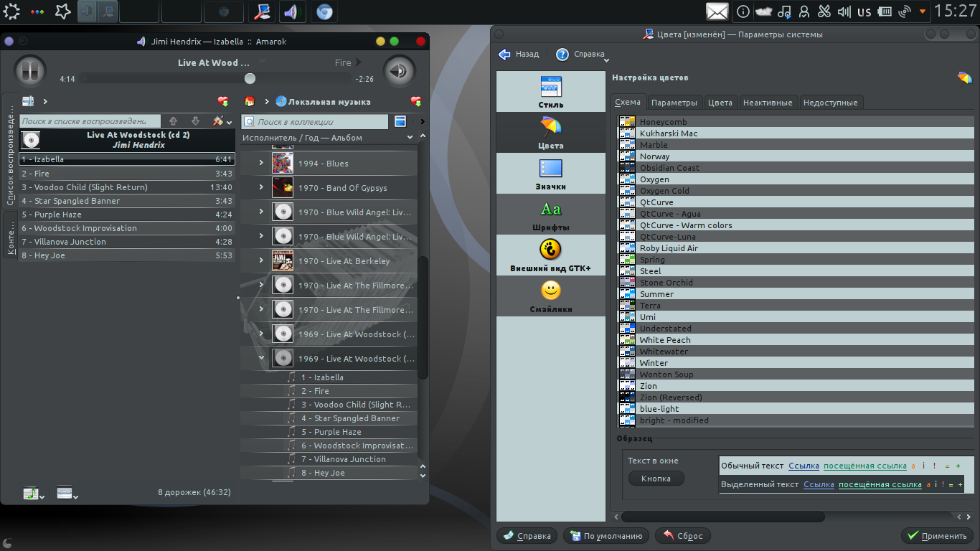The height and width of the screenshot is (551, 980).
Task: Switch to the Схема tab
Action: [628, 103]
